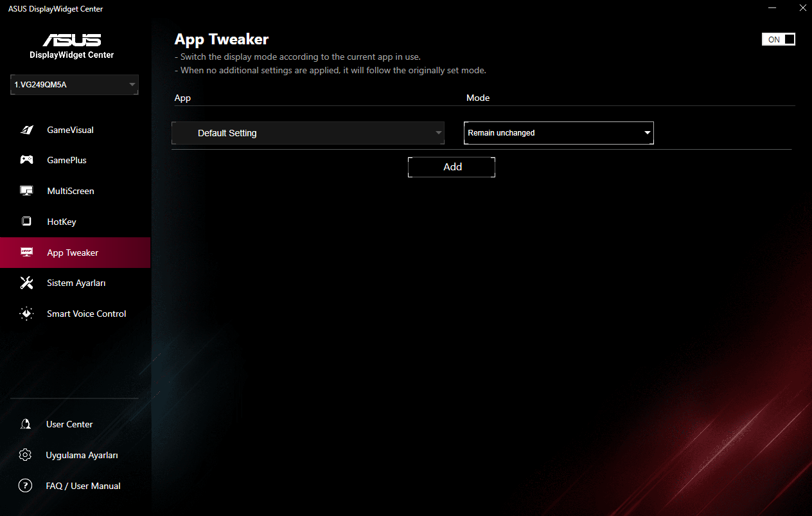Viewport: 812px width, 516px height.
Task: Click the ASUS DisplayWidget Center window title
Action: (x=55, y=9)
